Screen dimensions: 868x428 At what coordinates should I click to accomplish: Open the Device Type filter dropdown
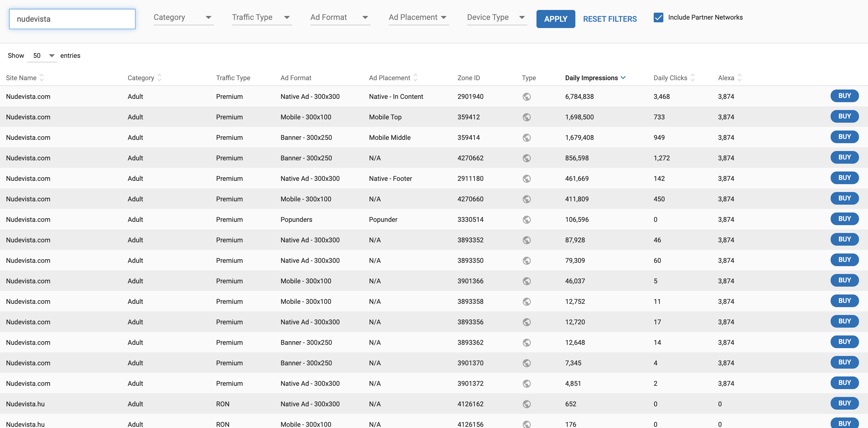pyautogui.click(x=497, y=17)
